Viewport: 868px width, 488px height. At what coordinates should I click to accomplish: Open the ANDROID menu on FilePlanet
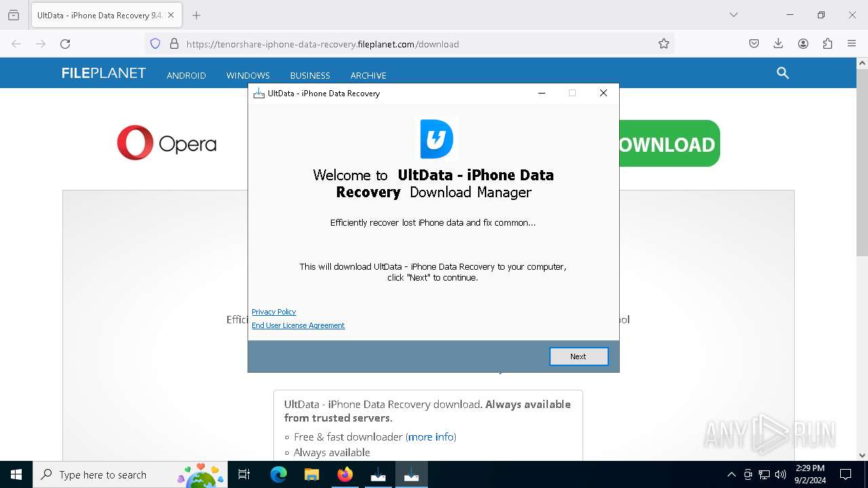(186, 75)
